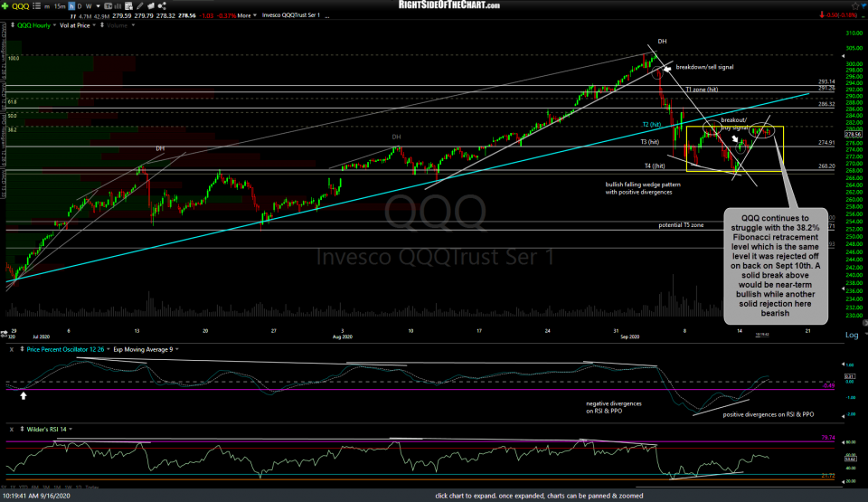Click the 10:19:41 AM 9/16/2020 timestamp
The image size is (868, 502).
pos(36,496)
